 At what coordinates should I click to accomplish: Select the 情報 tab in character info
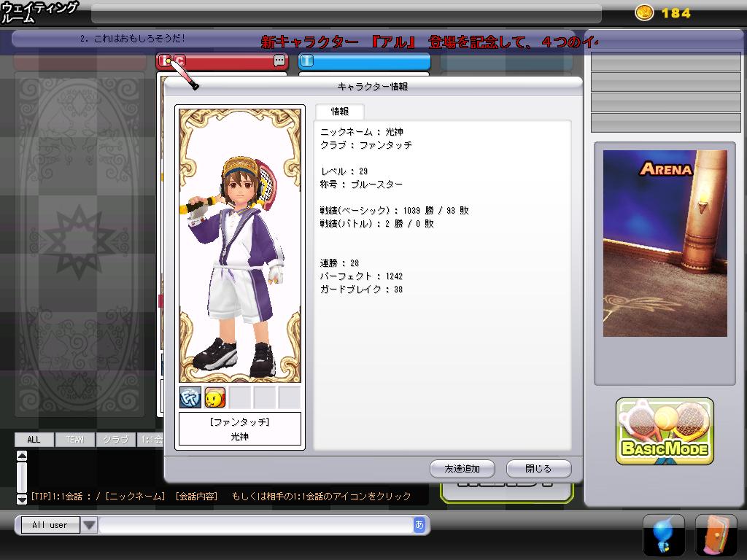pos(339,112)
